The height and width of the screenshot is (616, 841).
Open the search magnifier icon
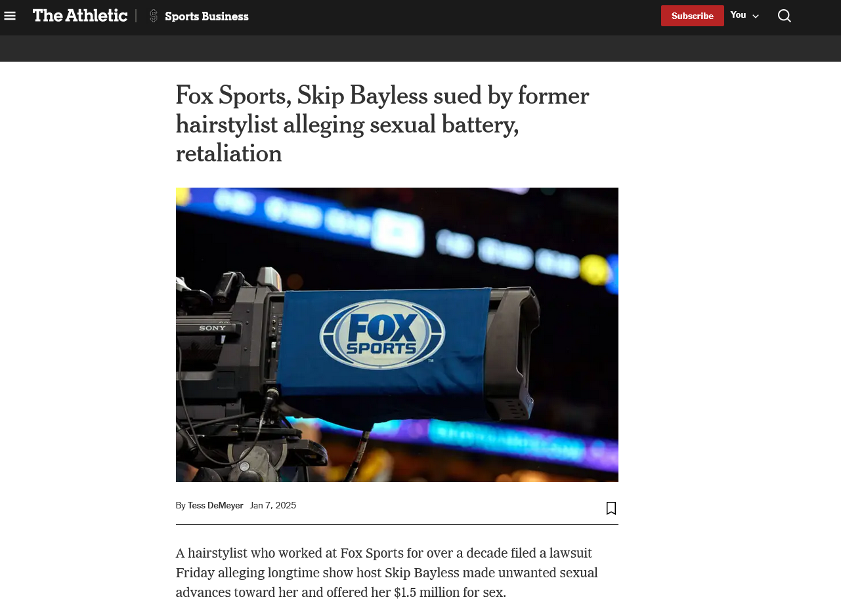point(784,16)
